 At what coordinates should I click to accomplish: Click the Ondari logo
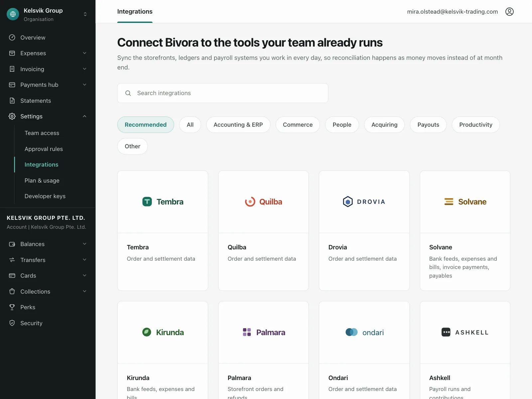pos(364,332)
